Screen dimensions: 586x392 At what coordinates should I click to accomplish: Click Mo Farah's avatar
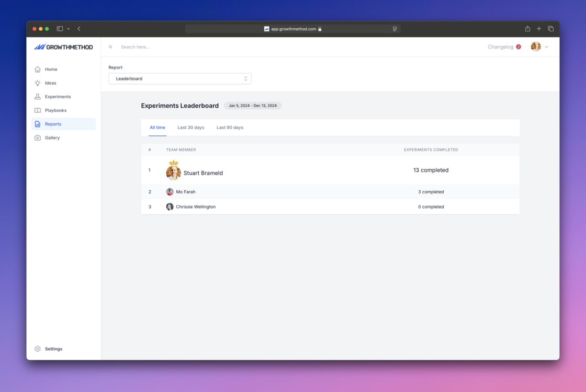pos(170,192)
